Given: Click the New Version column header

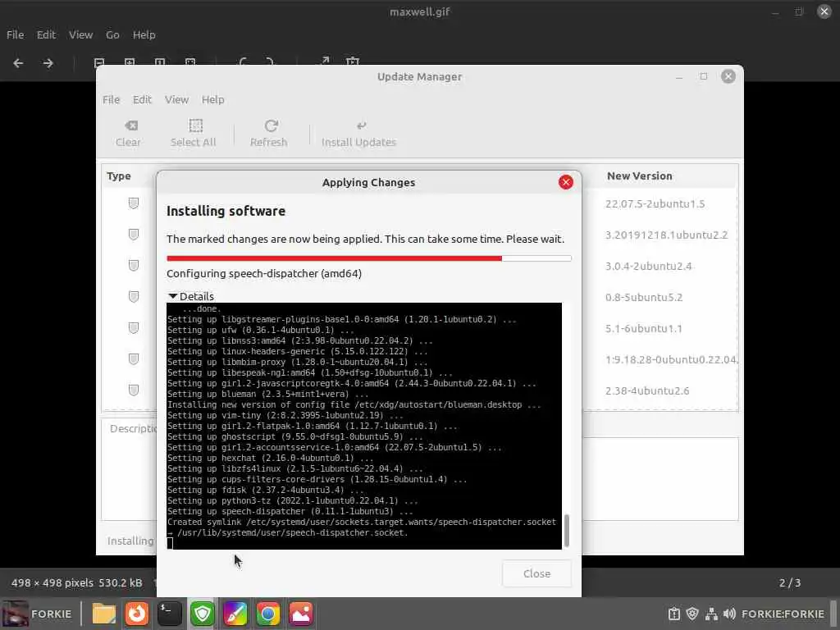Looking at the screenshot, I should [640, 176].
